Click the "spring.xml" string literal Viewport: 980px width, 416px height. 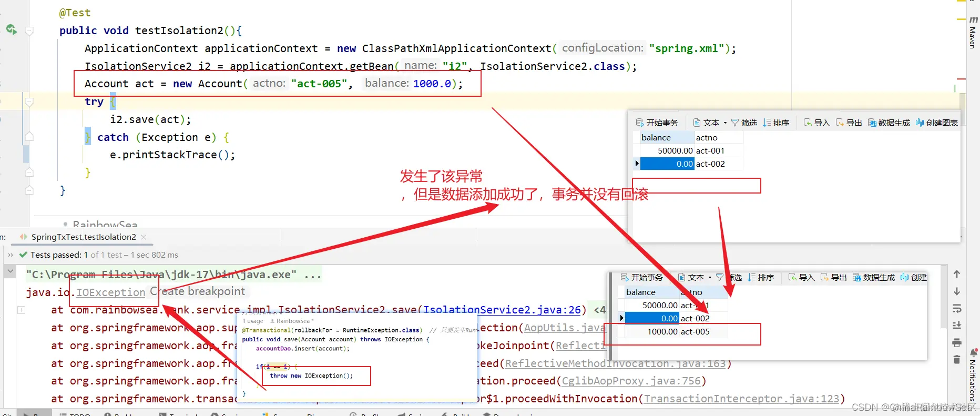pyautogui.click(x=686, y=48)
